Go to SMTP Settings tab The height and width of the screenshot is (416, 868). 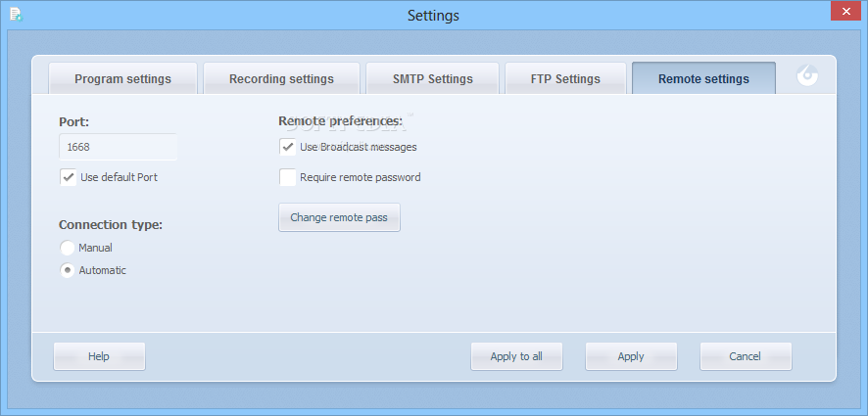[433, 78]
